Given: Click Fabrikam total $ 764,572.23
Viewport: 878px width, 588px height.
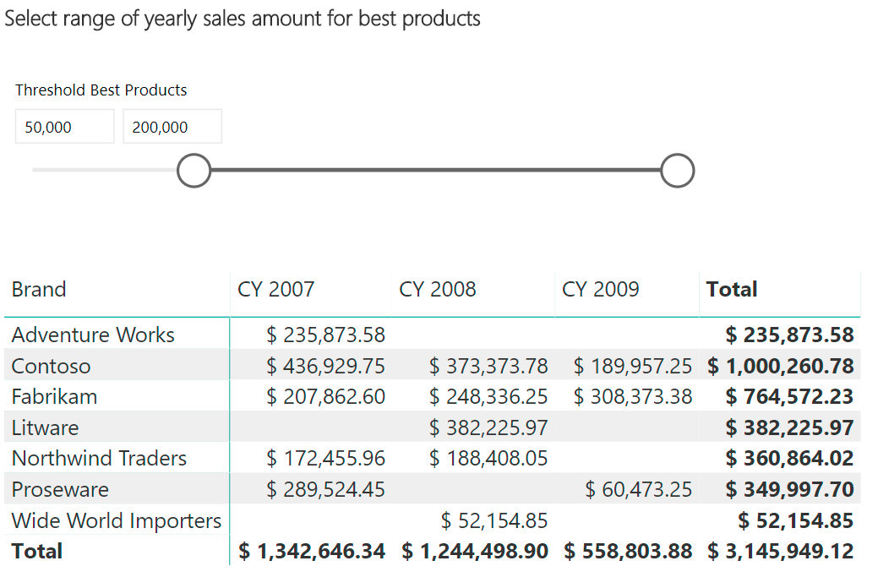Looking at the screenshot, I should (789, 397).
